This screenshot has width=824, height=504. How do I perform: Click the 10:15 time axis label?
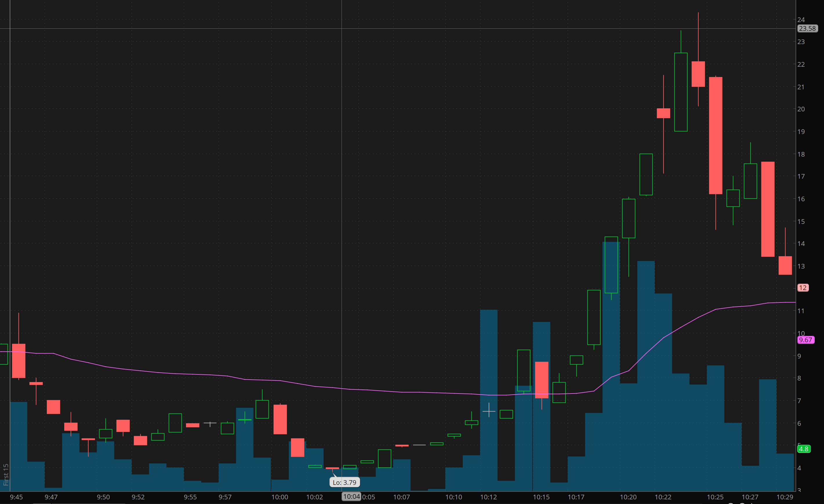click(x=541, y=497)
